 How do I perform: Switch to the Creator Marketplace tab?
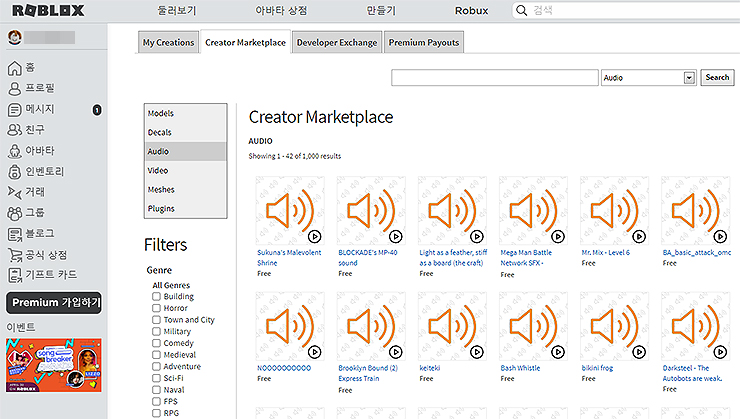click(245, 42)
